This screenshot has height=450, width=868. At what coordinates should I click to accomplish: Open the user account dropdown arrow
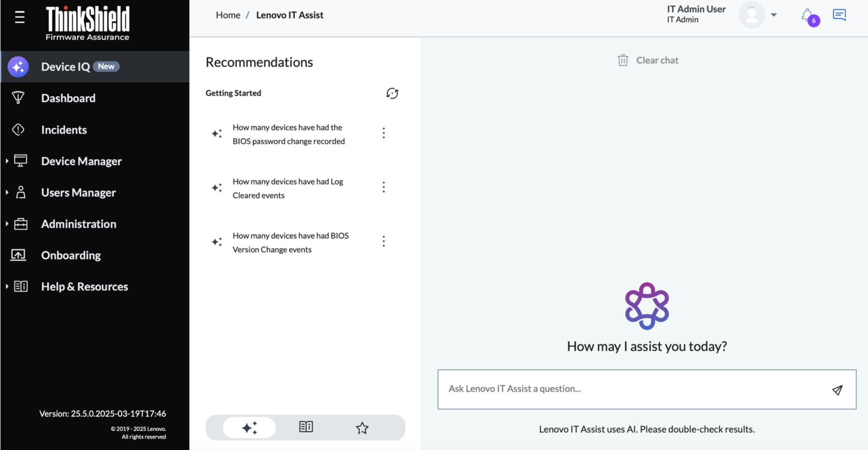tap(774, 15)
